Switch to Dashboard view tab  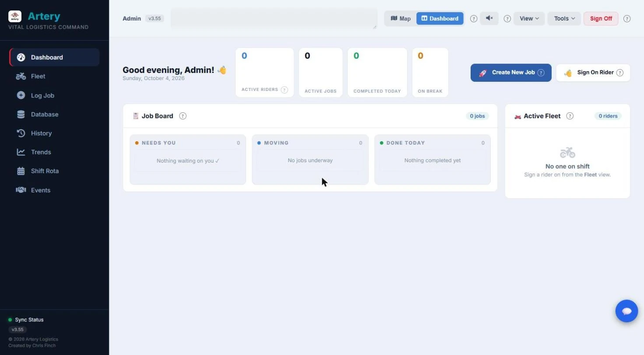(440, 18)
